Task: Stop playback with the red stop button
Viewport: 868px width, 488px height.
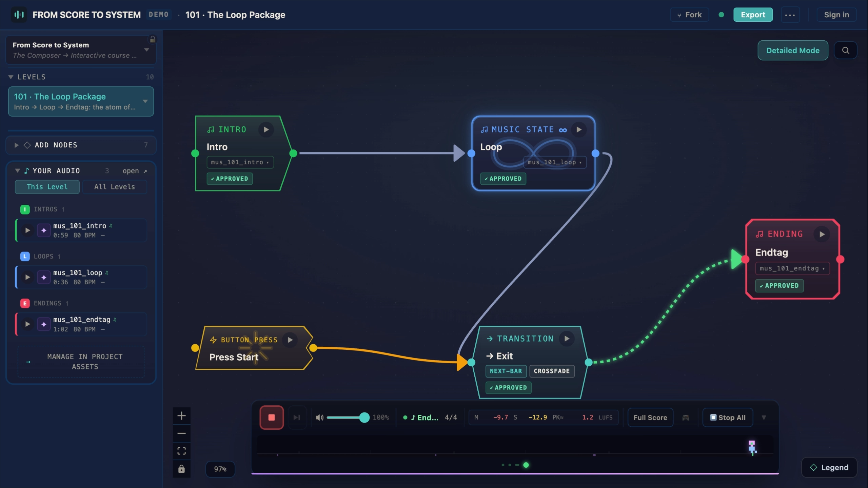Action: 272,418
